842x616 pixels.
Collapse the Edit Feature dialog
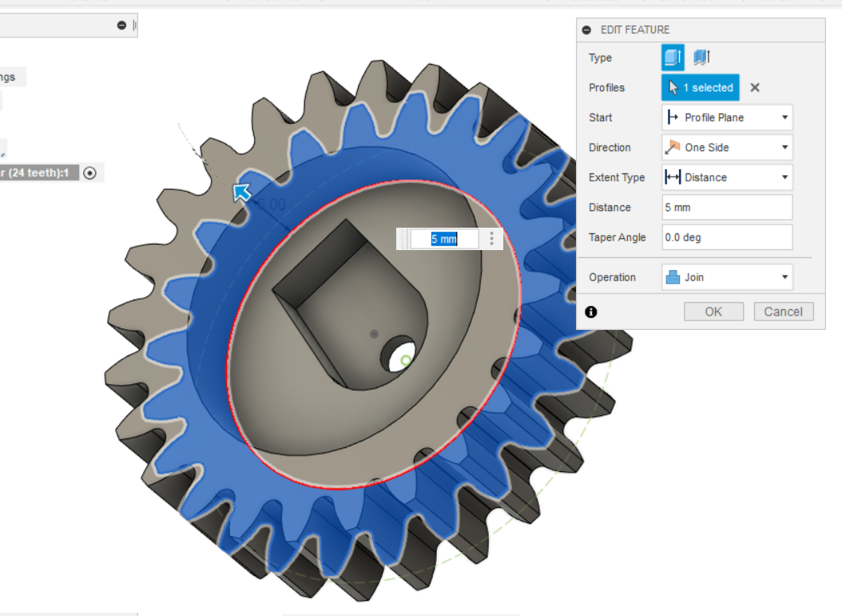pos(586,30)
